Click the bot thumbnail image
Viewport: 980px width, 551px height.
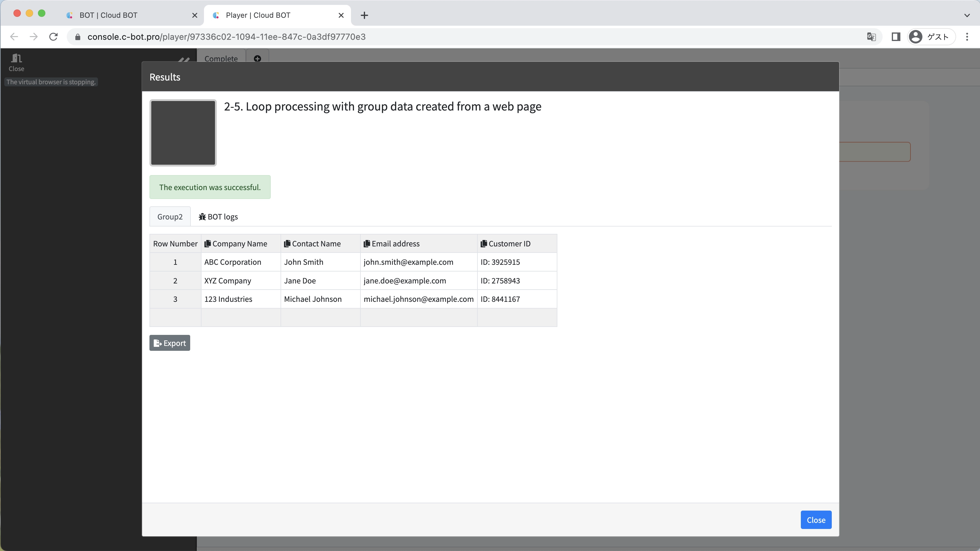pos(183,133)
